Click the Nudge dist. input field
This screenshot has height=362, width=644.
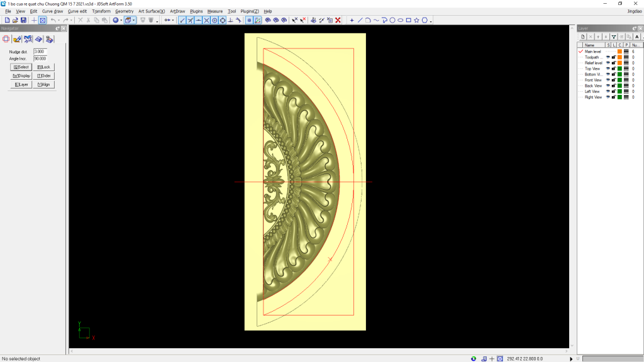point(40,52)
